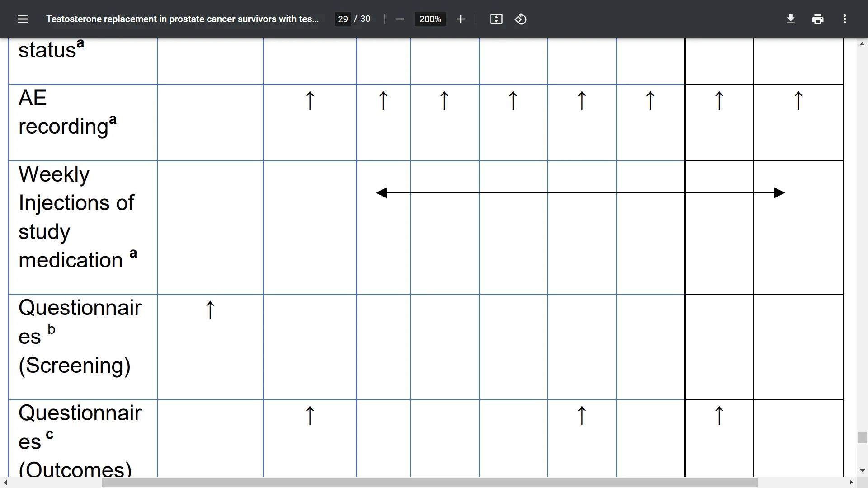The image size is (868, 488).
Task: Click the scroll left arrow
Action: click(5, 483)
